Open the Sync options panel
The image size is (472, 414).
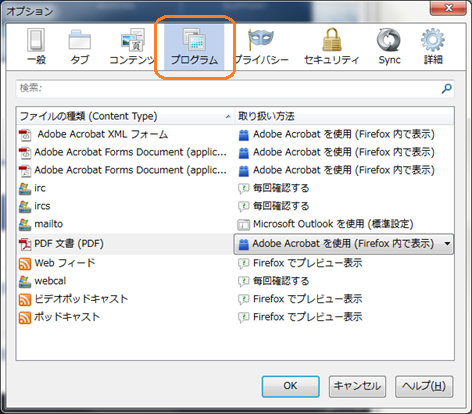pos(389,47)
